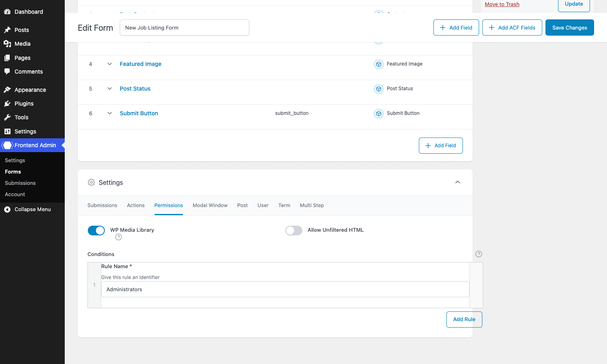Click the Post Status field type icon
This screenshot has height=364, width=607.
point(379,89)
